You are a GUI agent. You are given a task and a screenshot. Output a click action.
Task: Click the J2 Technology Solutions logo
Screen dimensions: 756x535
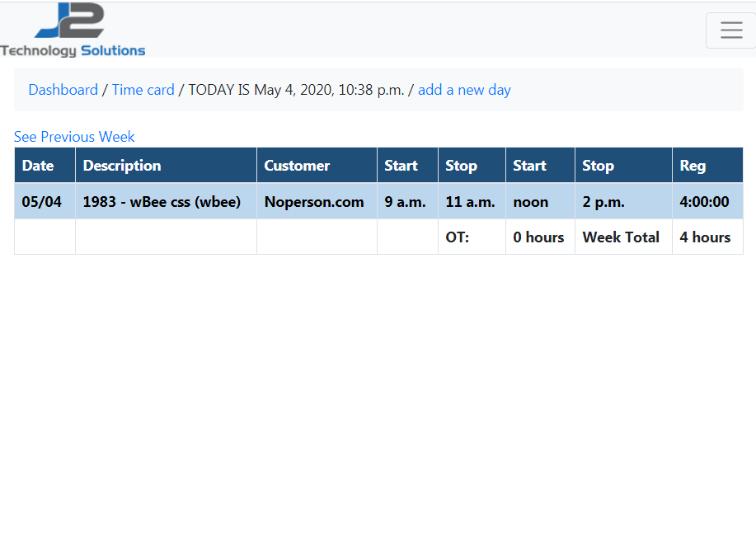pos(73,30)
